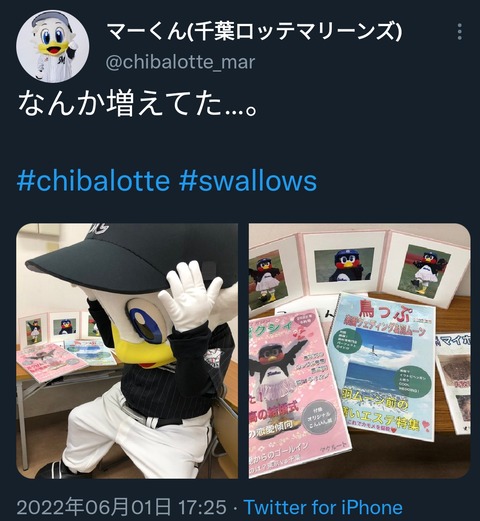Image resolution: width=480 pixels, height=521 pixels.
Task: Click the blue 鳥っぷ magazine in the right photo
Action: [x=383, y=367]
